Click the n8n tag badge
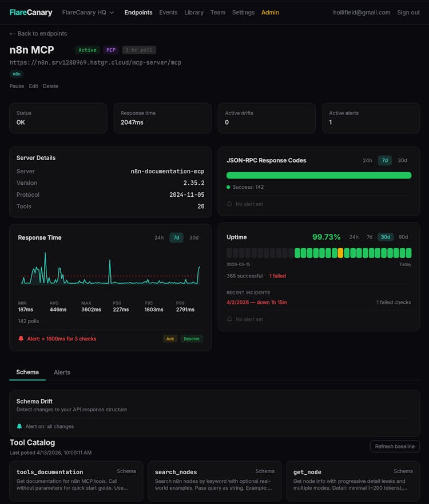Image resolution: width=429 pixels, height=504 pixels. pyautogui.click(x=17, y=74)
